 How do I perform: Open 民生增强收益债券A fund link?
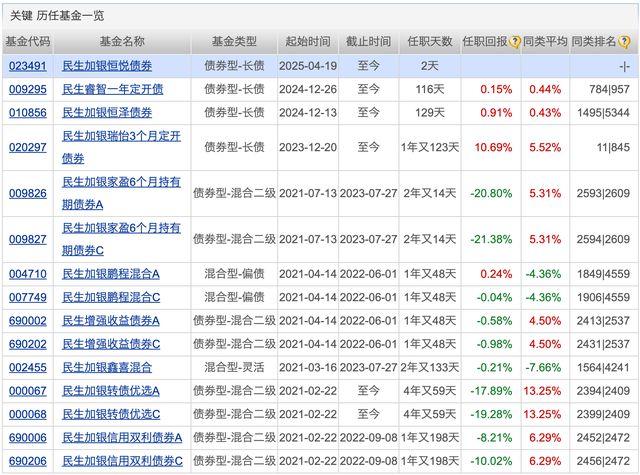click(x=111, y=321)
